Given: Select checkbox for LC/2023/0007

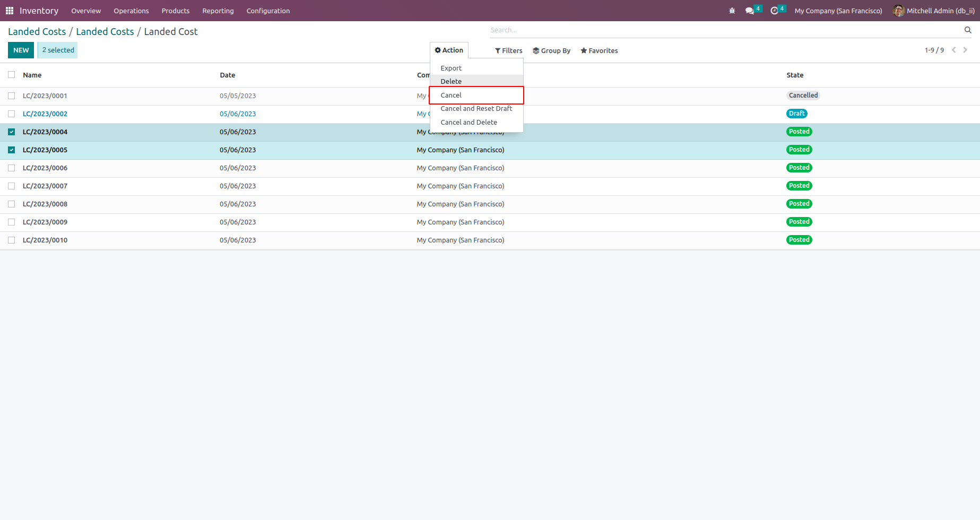Looking at the screenshot, I should (x=12, y=186).
